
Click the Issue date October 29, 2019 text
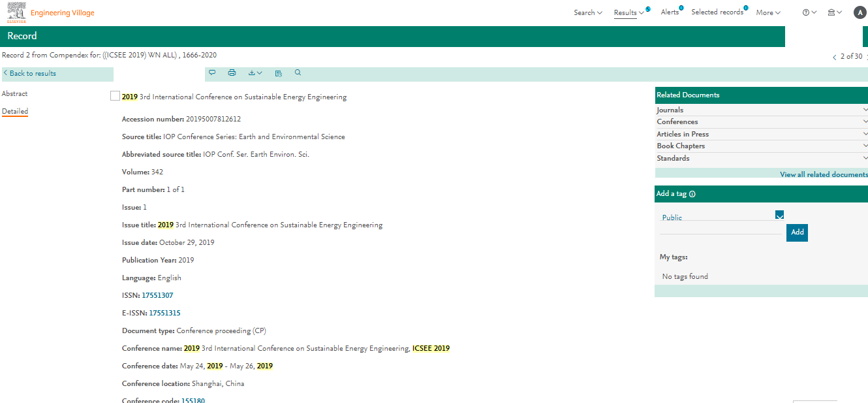coord(168,242)
